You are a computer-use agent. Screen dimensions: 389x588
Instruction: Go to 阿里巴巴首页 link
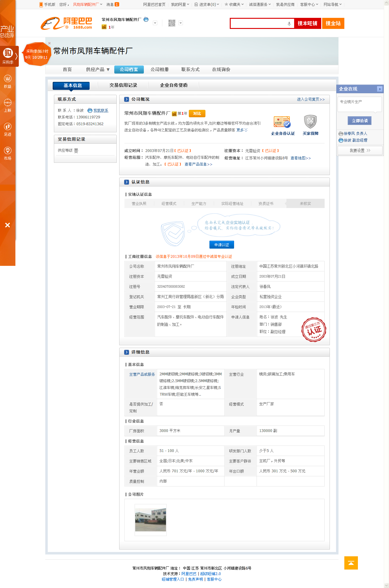[154, 5]
